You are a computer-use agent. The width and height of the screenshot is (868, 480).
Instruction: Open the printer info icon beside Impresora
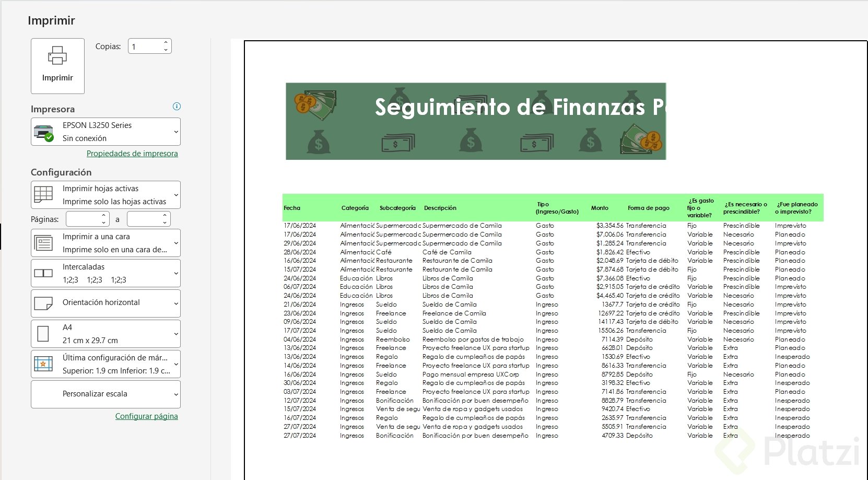[177, 107]
